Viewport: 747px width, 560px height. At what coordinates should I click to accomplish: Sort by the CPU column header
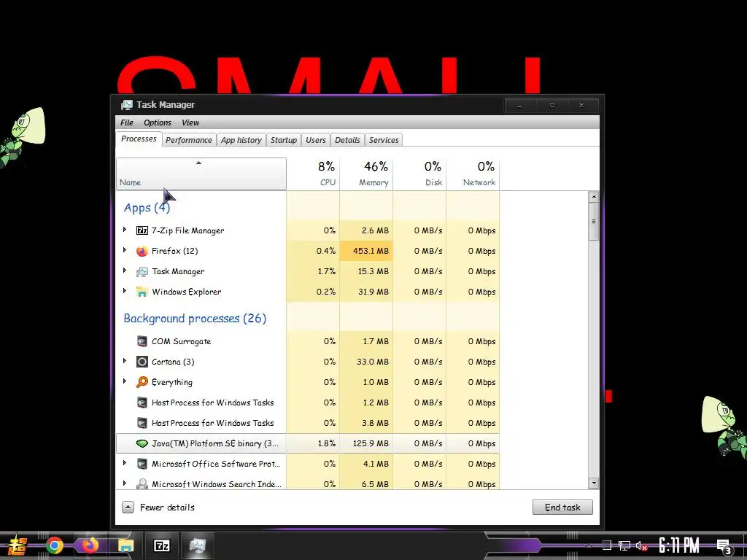(x=314, y=174)
